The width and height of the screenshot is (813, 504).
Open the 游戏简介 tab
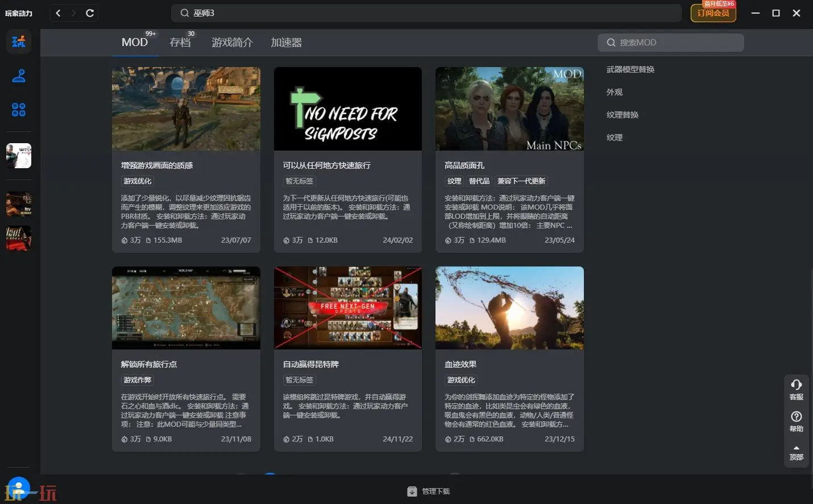232,43
